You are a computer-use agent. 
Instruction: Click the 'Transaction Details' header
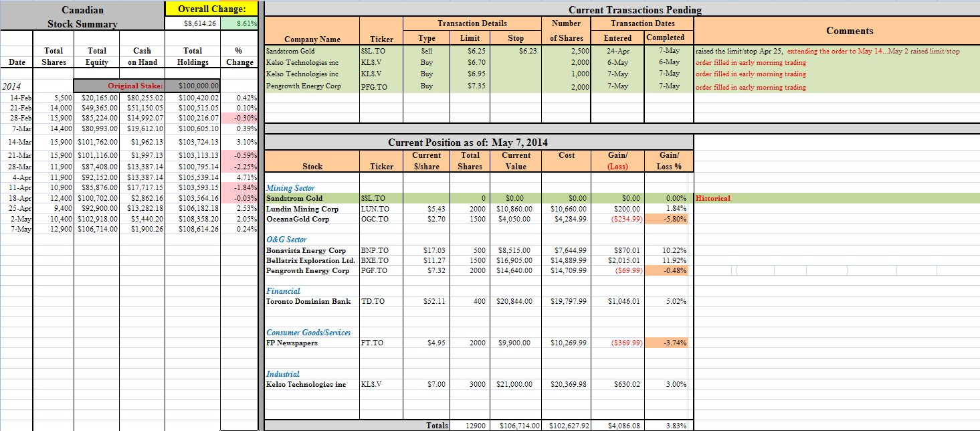pos(472,23)
